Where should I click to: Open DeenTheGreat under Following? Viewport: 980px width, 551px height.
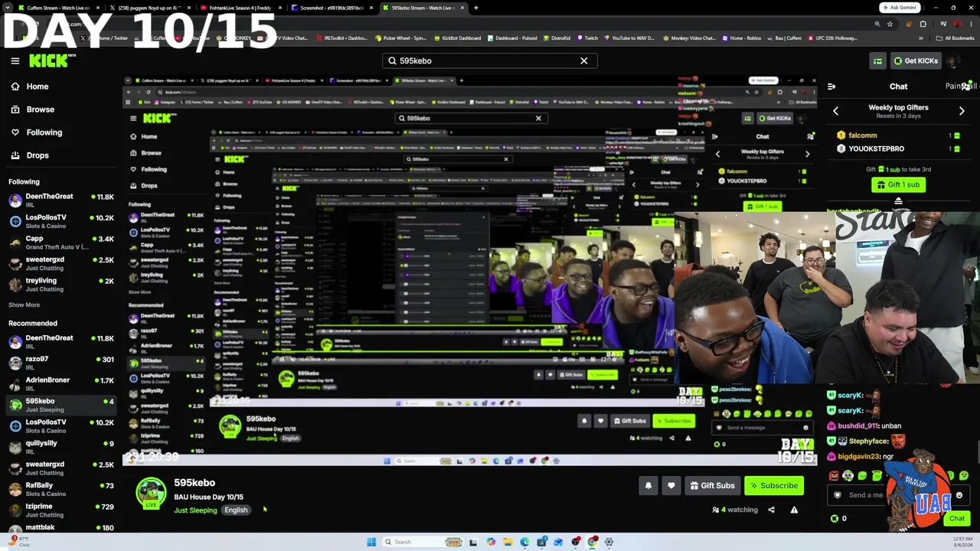(60, 201)
